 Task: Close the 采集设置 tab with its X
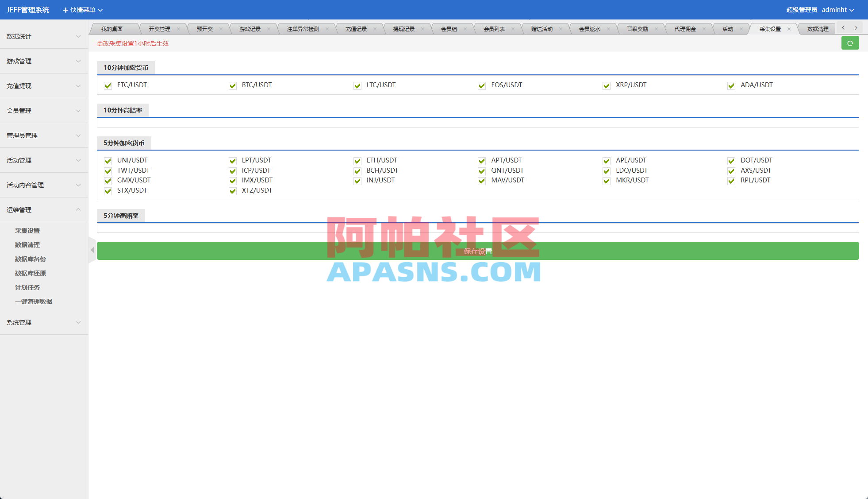pos(789,29)
